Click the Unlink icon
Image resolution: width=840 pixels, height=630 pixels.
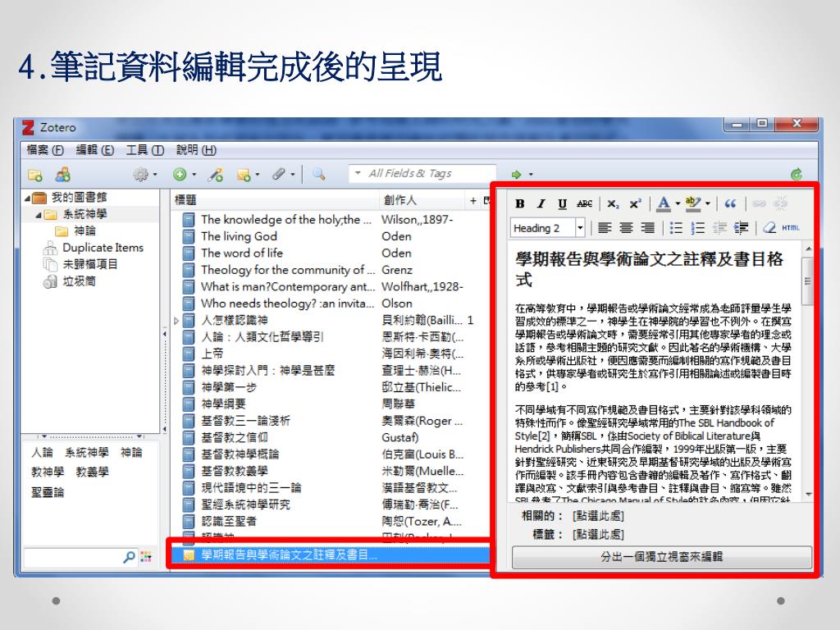[781, 203]
